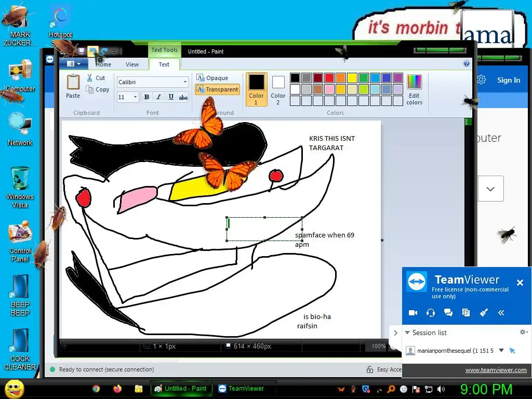The image size is (532, 399).
Task: Click TeamViewer whiteboard brush icon
Action: click(x=484, y=313)
